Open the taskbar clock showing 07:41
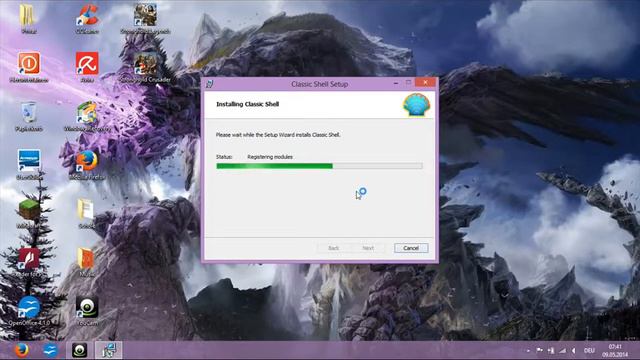The height and width of the screenshot is (360, 640). (615, 350)
